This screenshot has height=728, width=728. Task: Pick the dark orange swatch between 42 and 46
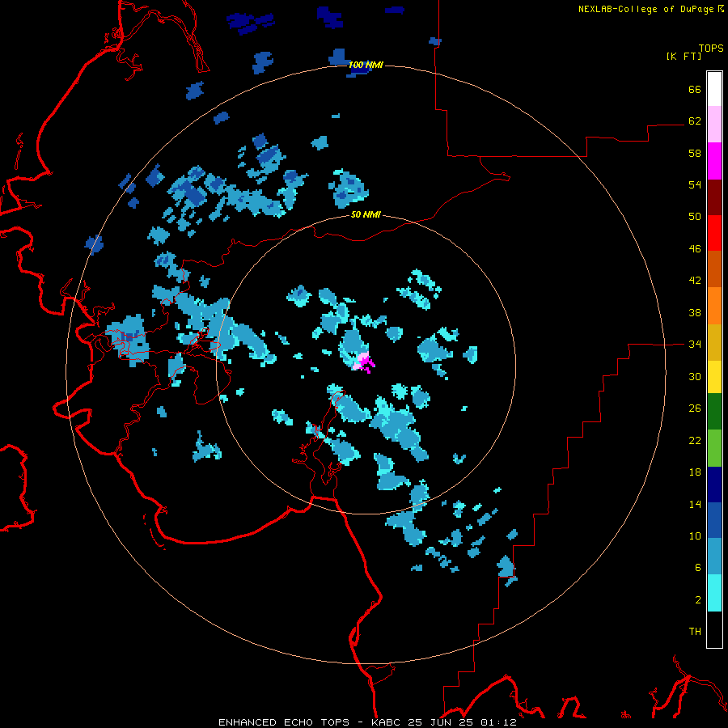(x=714, y=269)
